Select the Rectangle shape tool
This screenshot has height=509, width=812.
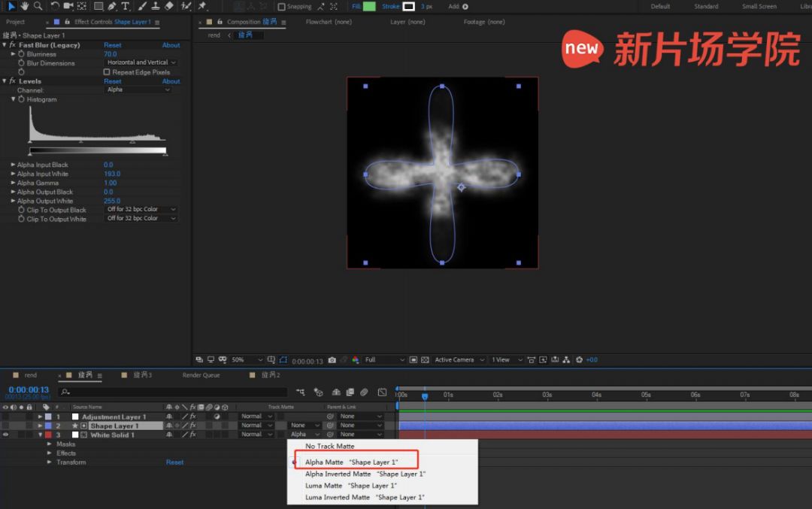point(98,6)
